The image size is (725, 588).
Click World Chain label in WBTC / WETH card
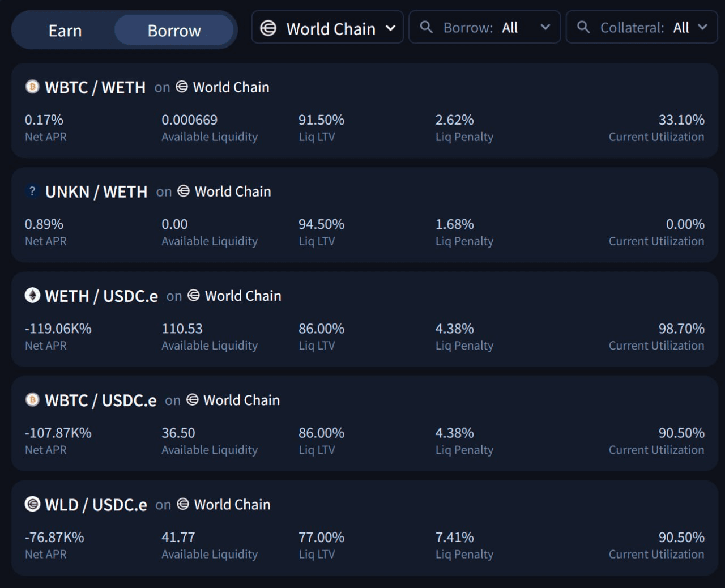(231, 87)
